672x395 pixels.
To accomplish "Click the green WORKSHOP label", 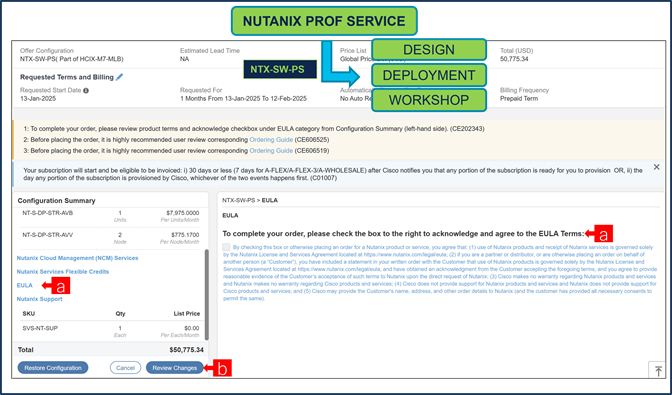I will (x=429, y=100).
